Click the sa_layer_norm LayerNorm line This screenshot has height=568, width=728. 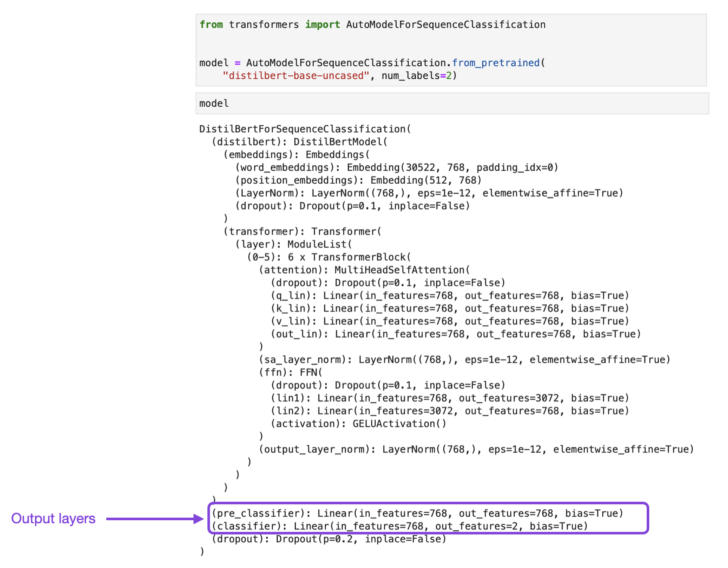point(464,360)
